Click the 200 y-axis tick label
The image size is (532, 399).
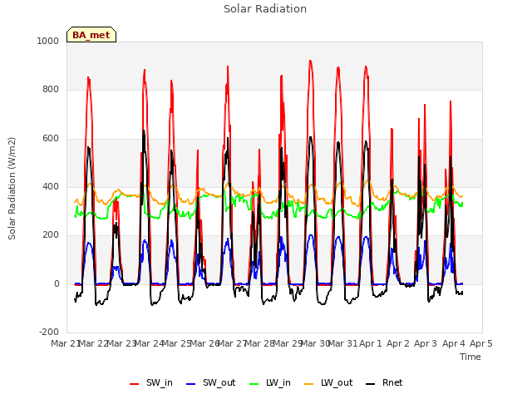pyautogui.click(x=51, y=235)
